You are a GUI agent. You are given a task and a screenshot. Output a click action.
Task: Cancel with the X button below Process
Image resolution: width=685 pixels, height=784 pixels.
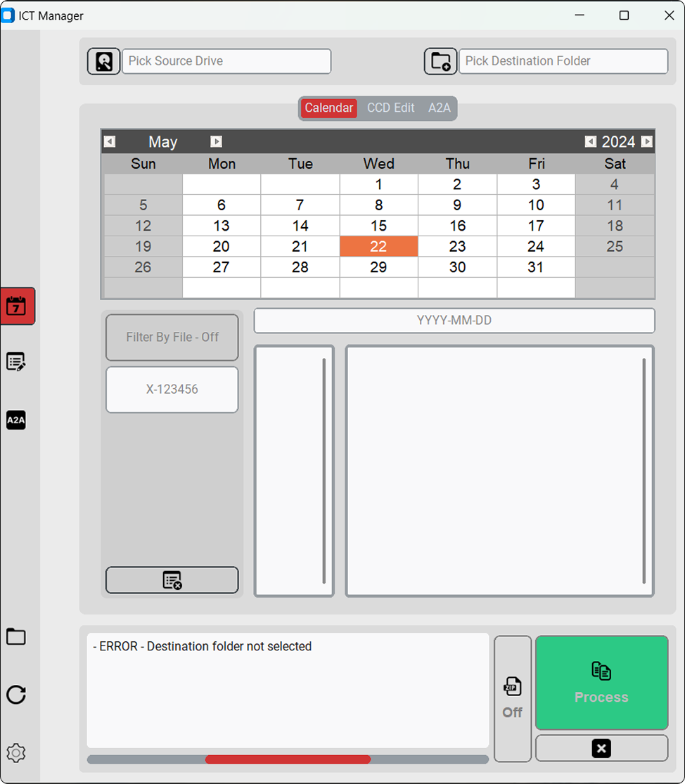point(601,747)
